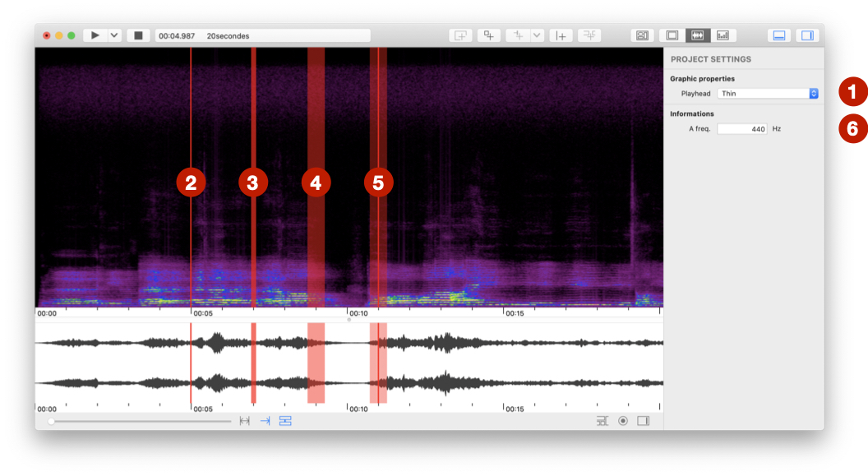Image resolution: width=868 pixels, height=476 pixels.
Task: Click the Informations section label
Action: pos(692,113)
